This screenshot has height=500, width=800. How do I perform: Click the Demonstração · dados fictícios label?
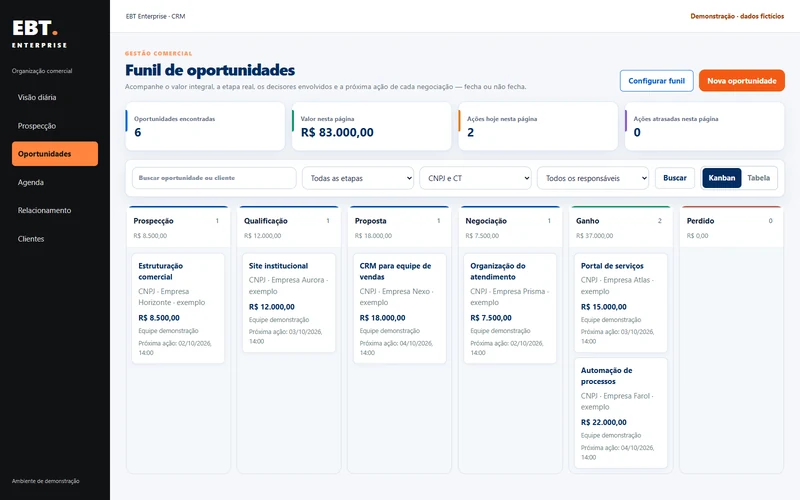737,16
